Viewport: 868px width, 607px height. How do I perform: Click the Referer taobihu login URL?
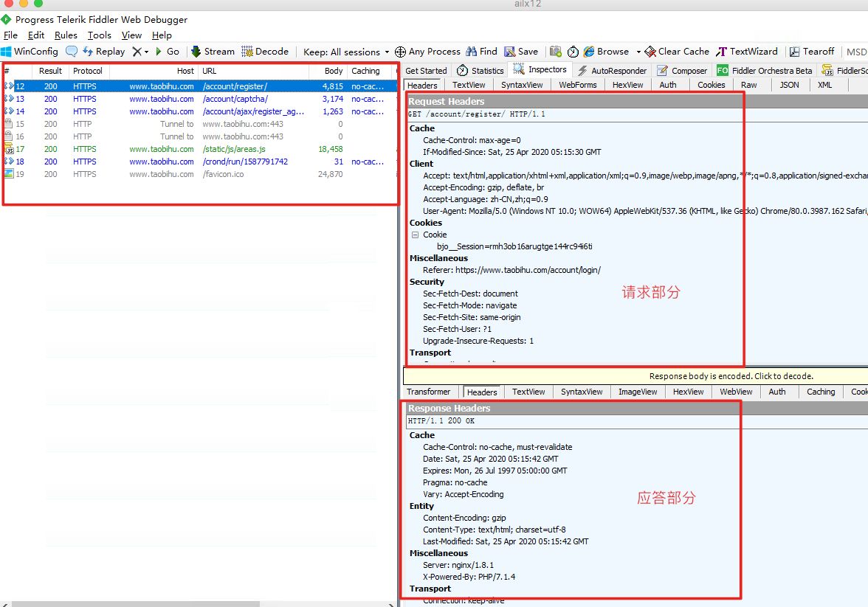tap(528, 270)
